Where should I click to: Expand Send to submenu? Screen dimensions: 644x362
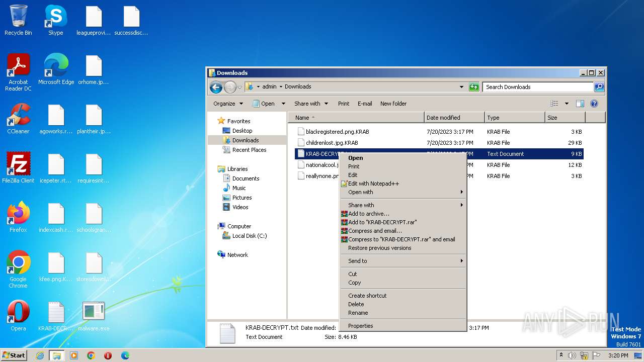(x=404, y=261)
